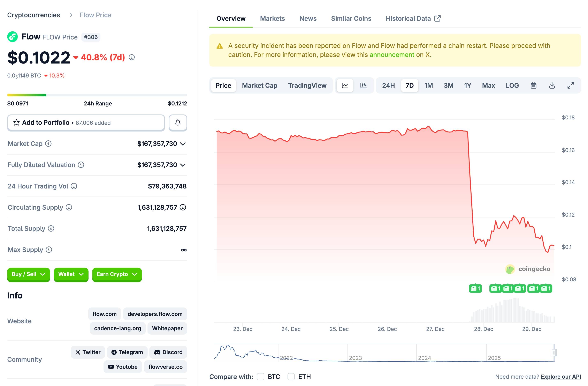Viewport: 588px width, 386px height.
Task: Expand chart to fullscreen
Action: click(571, 86)
